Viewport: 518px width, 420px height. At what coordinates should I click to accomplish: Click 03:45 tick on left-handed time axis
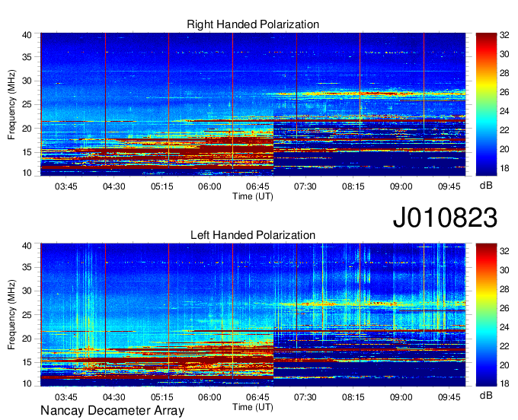pos(66,397)
